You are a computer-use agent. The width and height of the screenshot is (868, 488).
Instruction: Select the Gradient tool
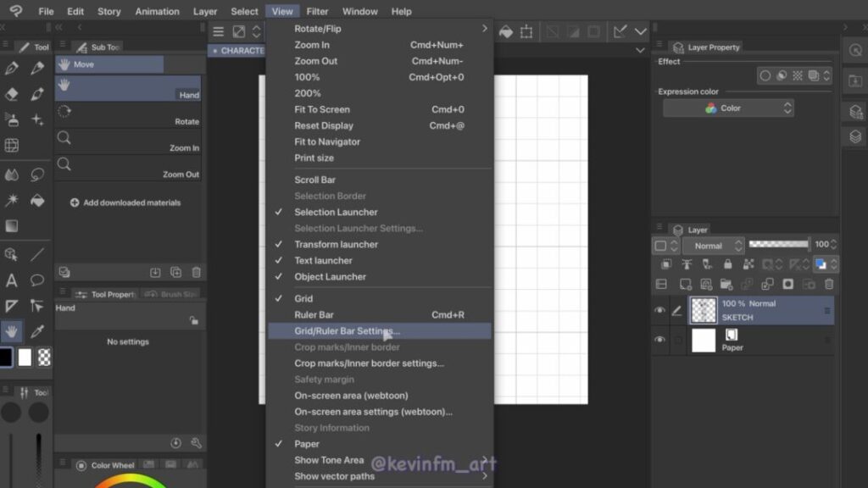(x=12, y=226)
